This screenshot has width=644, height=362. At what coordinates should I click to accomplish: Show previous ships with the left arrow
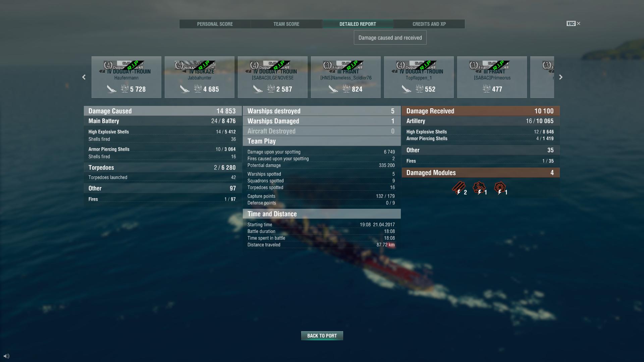click(84, 77)
